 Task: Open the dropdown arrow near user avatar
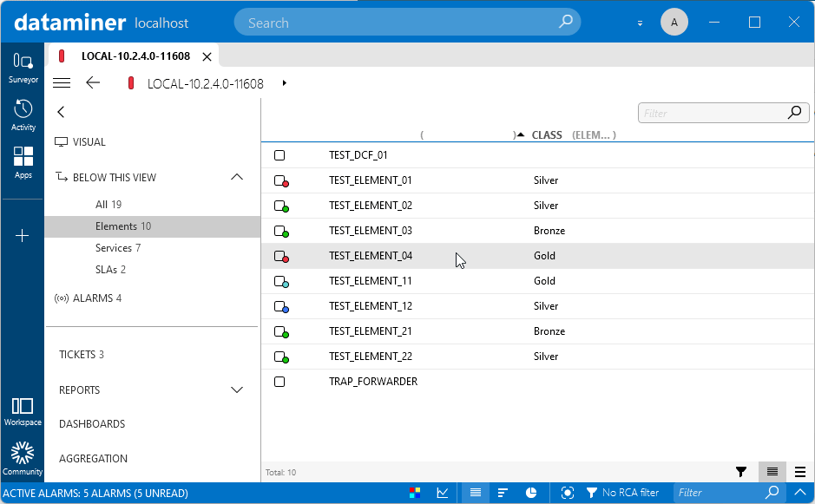[640, 23]
